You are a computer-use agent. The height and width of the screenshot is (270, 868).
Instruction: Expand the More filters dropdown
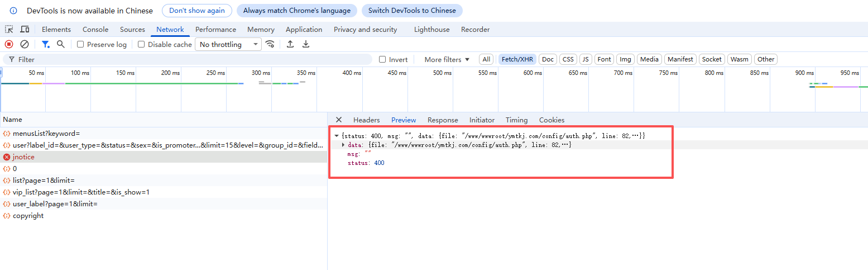[447, 60]
